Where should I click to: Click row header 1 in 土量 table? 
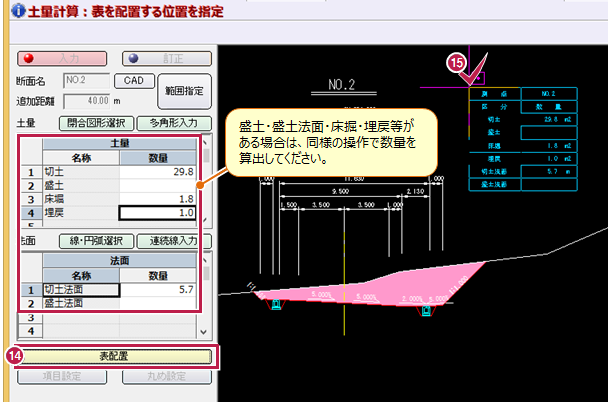click(x=31, y=172)
